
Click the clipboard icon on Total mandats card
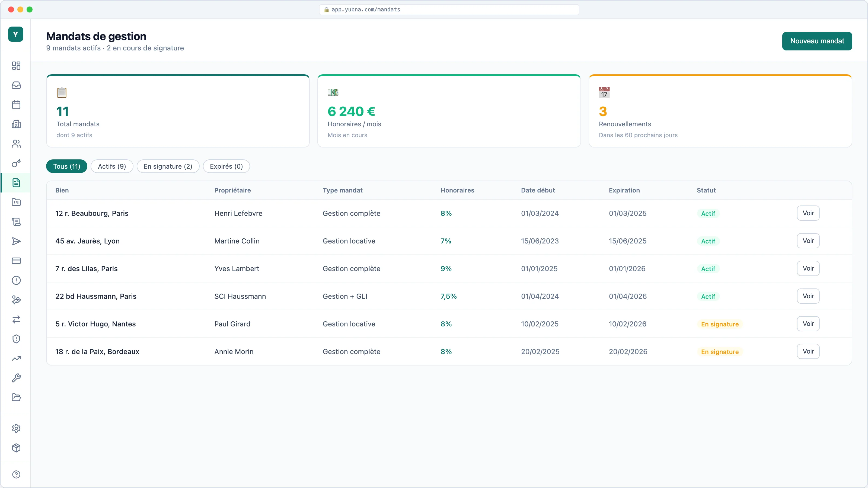(62, 92)
